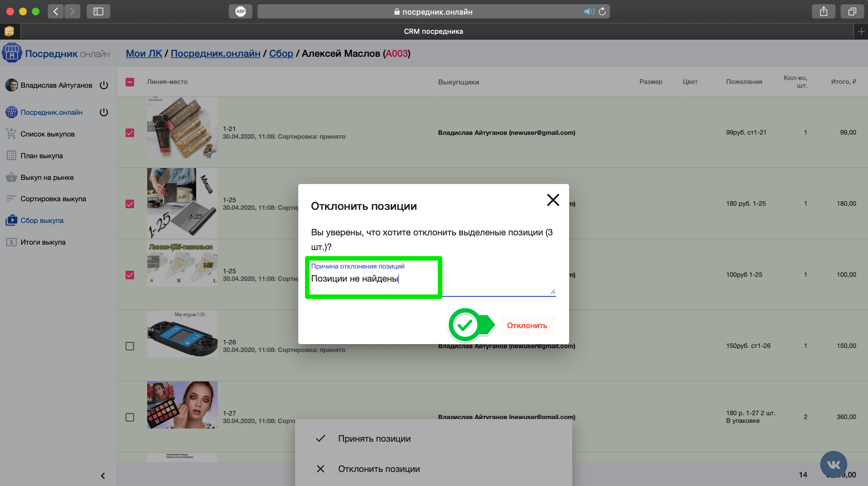Screen dimensions: 868x486
Task: Uncheck the checkbox for item 1-21
Action: (130, 133)
